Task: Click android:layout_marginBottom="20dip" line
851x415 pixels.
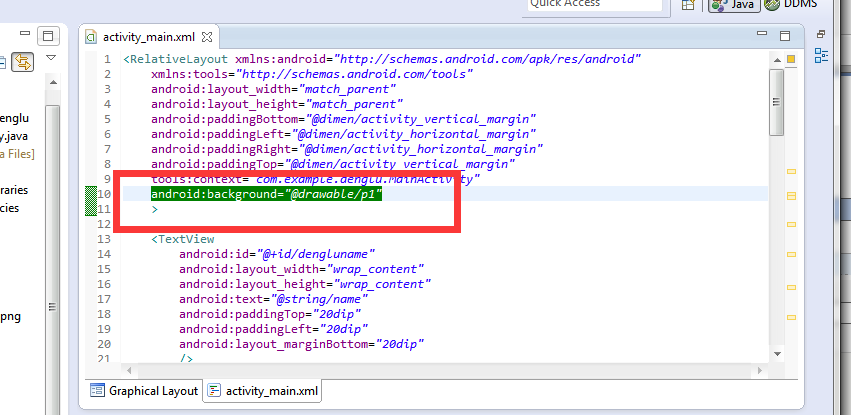Action: [x=302, y=343]
